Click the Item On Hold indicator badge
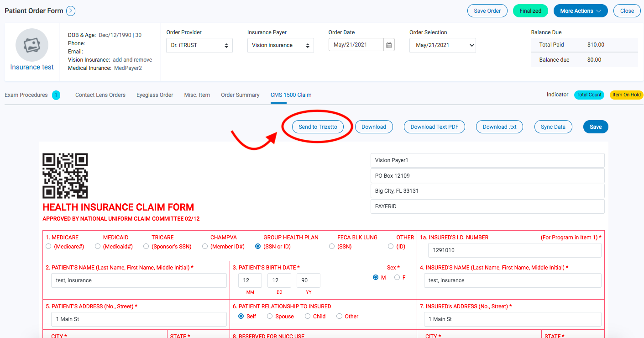 click(626, 95)
